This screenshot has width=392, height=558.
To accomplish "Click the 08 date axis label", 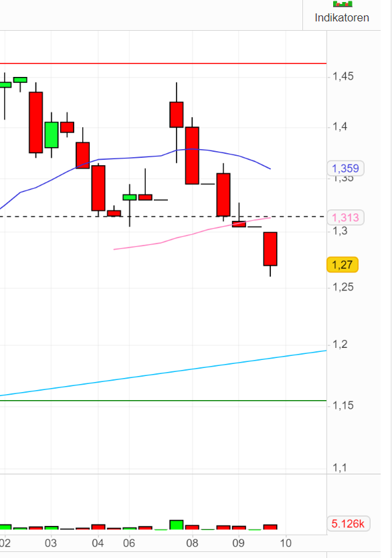I will 192,543.
